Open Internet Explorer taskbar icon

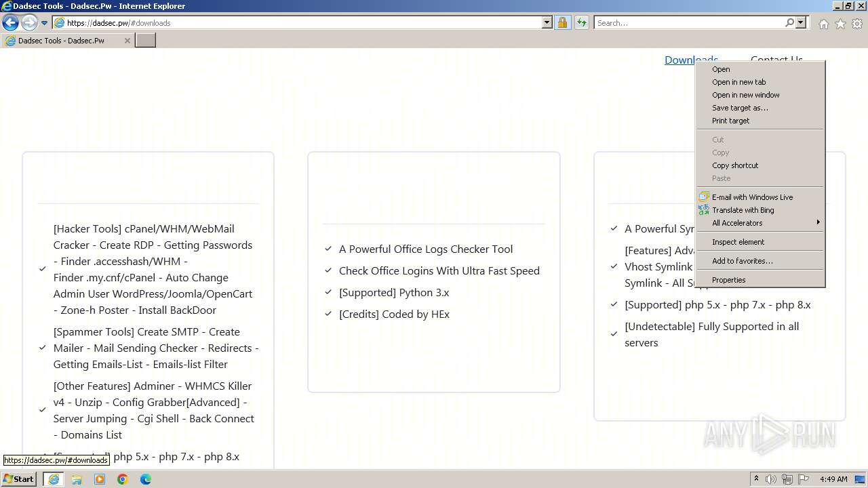[x=54, y=479]
